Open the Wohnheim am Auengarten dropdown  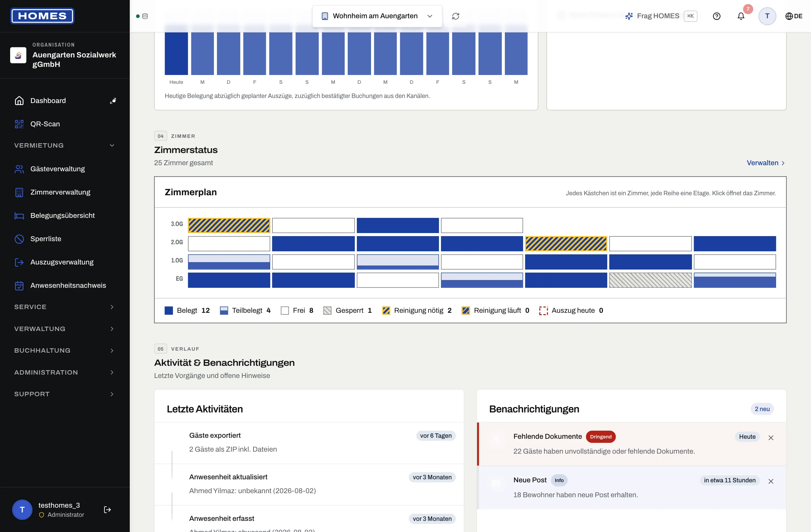[377, 16]
